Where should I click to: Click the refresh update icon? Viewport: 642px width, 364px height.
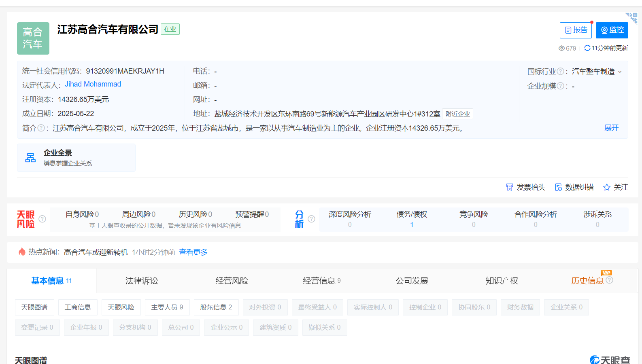coord(587,48)
